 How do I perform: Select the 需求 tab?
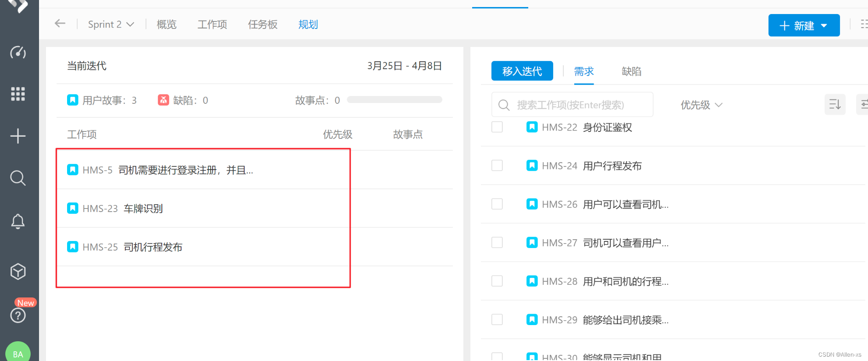coord(584,71)
